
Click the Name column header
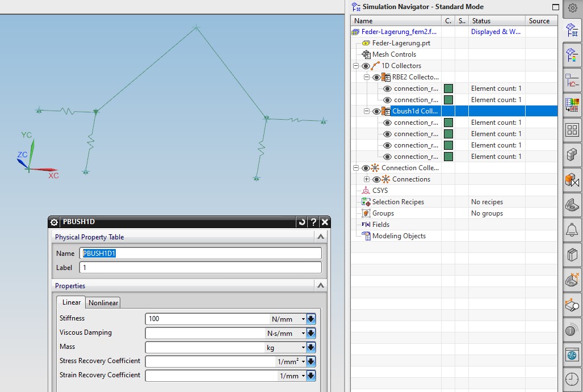point(396,21)
